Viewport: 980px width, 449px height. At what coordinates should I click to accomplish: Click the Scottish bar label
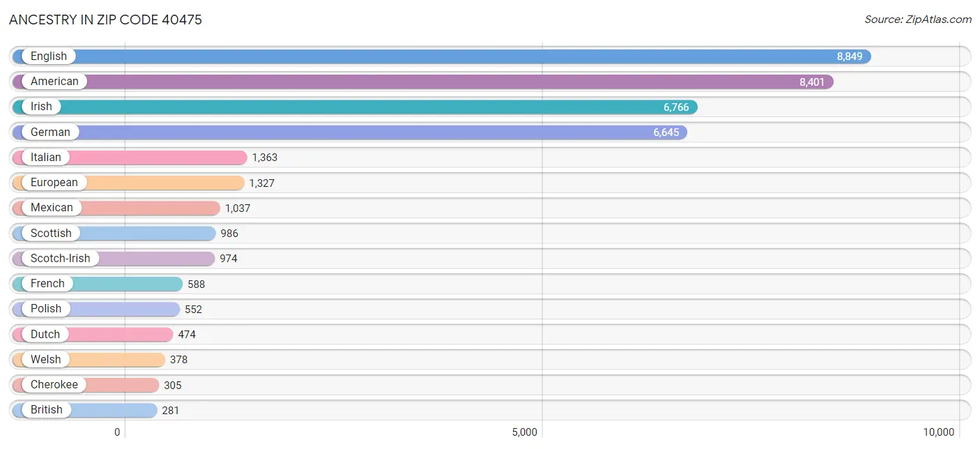tap(51, 233)
